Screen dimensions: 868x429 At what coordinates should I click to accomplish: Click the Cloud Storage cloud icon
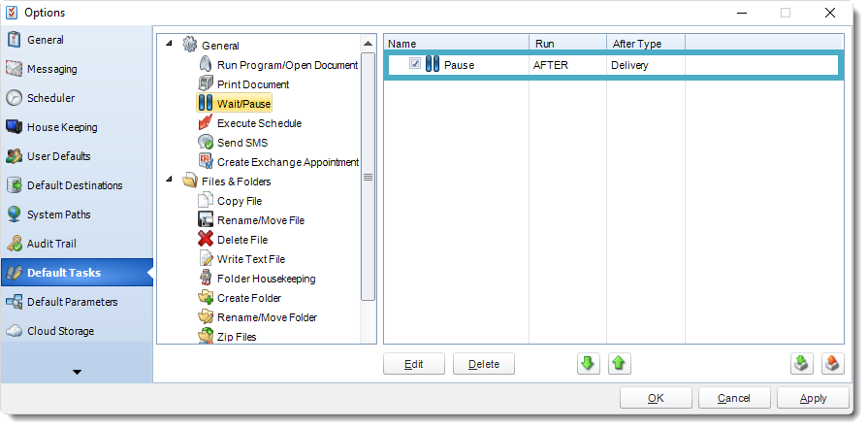pyautogui.click(x=14, y=331)
